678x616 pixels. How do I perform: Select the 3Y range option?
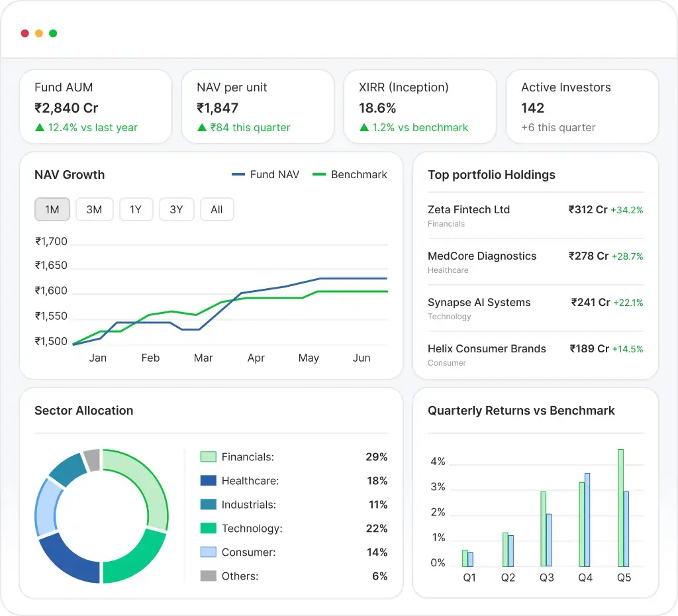(x=176, y=209)
